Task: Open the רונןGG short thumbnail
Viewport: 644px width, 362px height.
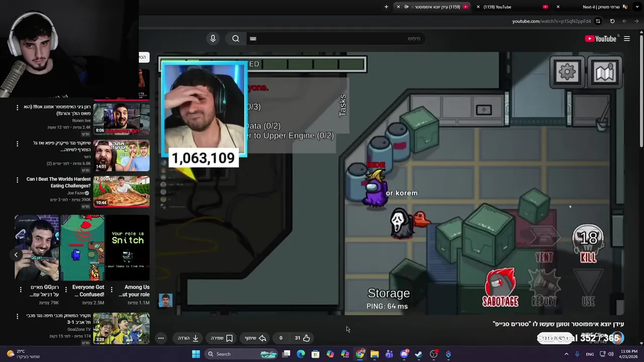Action: click(37, 248)
